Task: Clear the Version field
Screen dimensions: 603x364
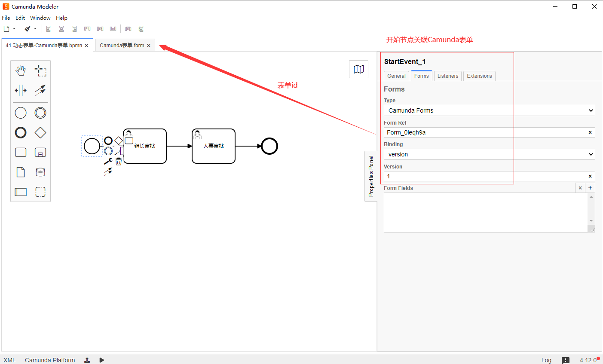Action: coord(590,176)
